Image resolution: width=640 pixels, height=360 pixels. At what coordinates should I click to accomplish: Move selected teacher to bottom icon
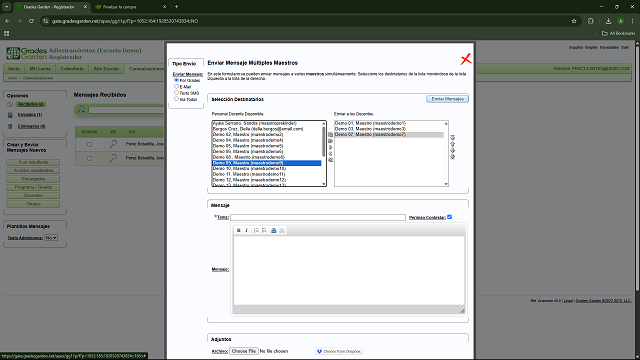tap(453, 157)
